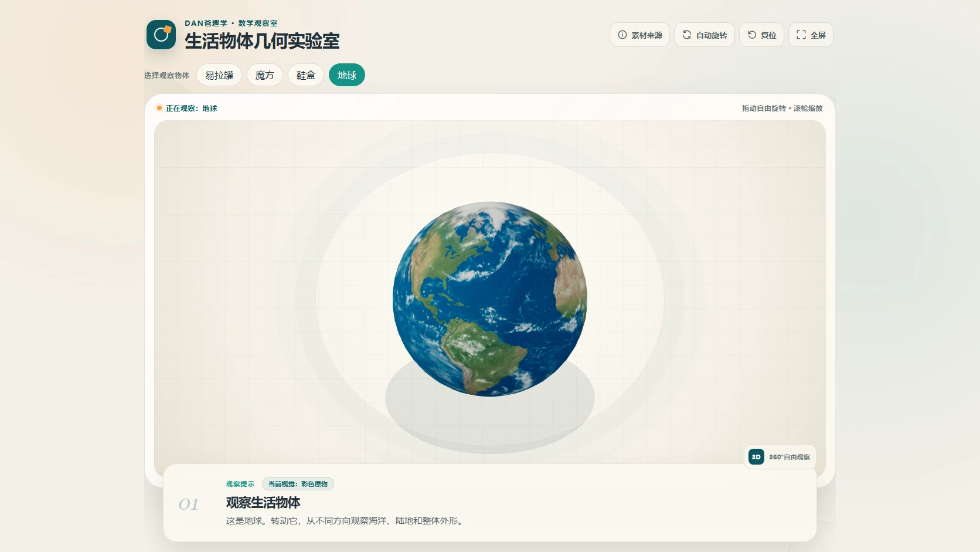Image resolution: width=980 pixels, height=552 pixels.
Task: Click the info icon on 素材来源
Action: tap(622, 35)
